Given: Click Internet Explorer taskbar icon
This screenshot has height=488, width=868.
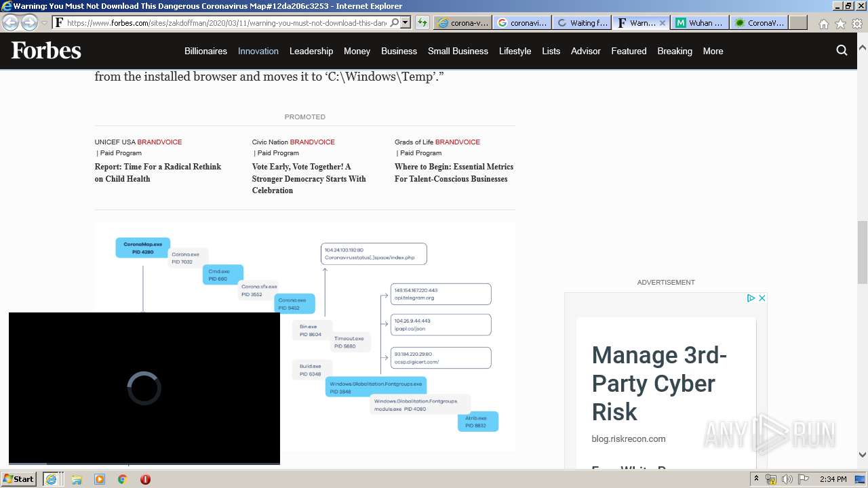Looking at the screenshot, I should click(x=51, y=479).
